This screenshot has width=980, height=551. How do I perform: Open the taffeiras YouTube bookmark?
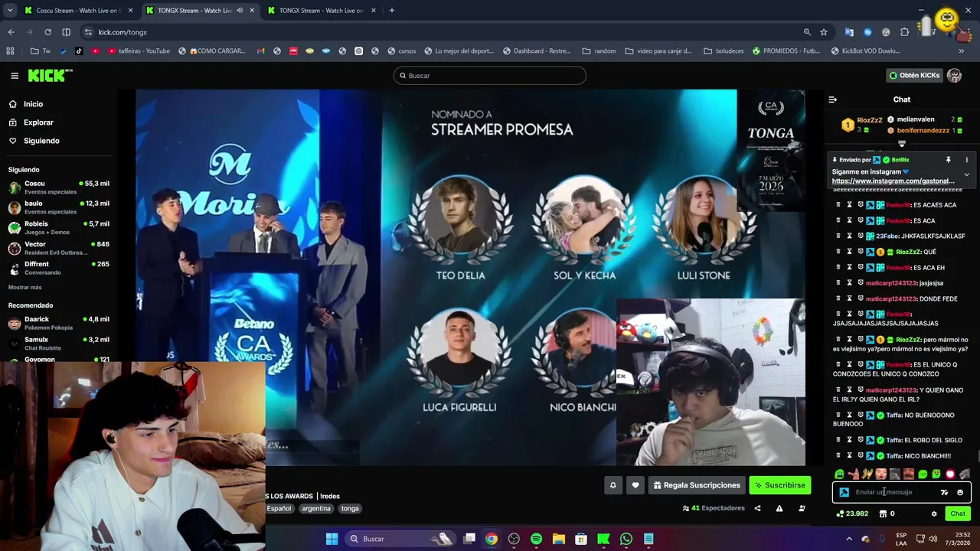(x=139, y=51)
